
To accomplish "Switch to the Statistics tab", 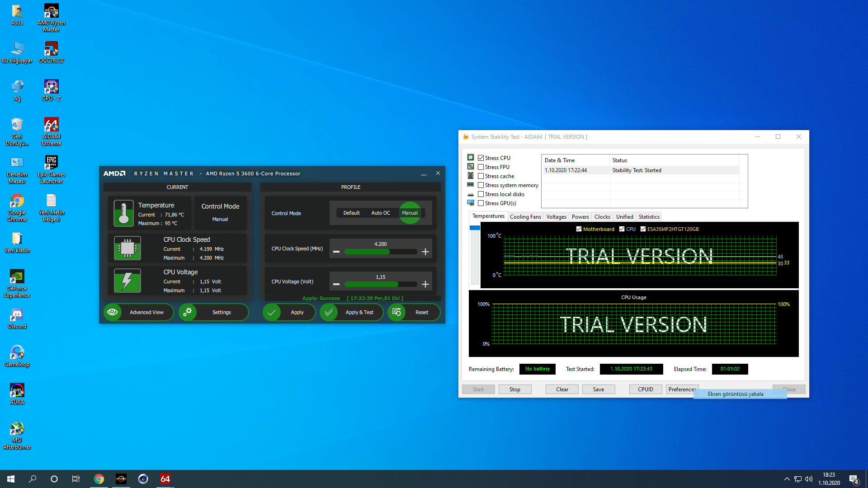I will click(x=649, y=217).
